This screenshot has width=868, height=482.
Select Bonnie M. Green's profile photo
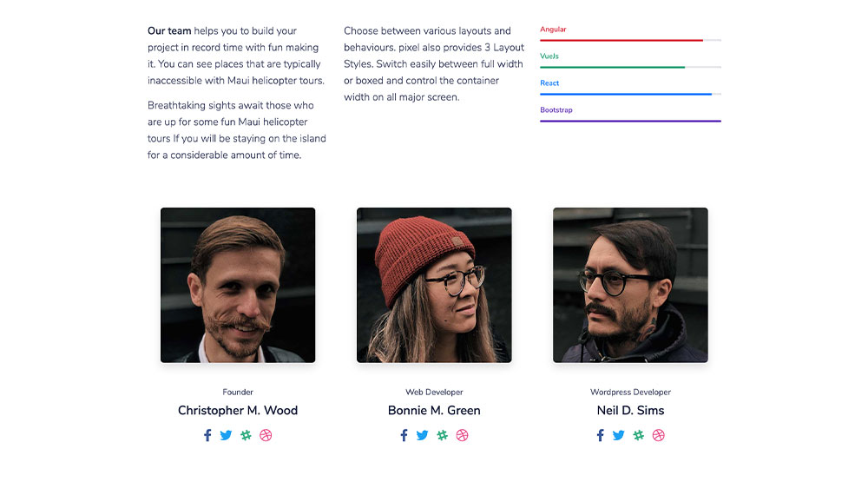pyautogui.click(x=434, y=286)
